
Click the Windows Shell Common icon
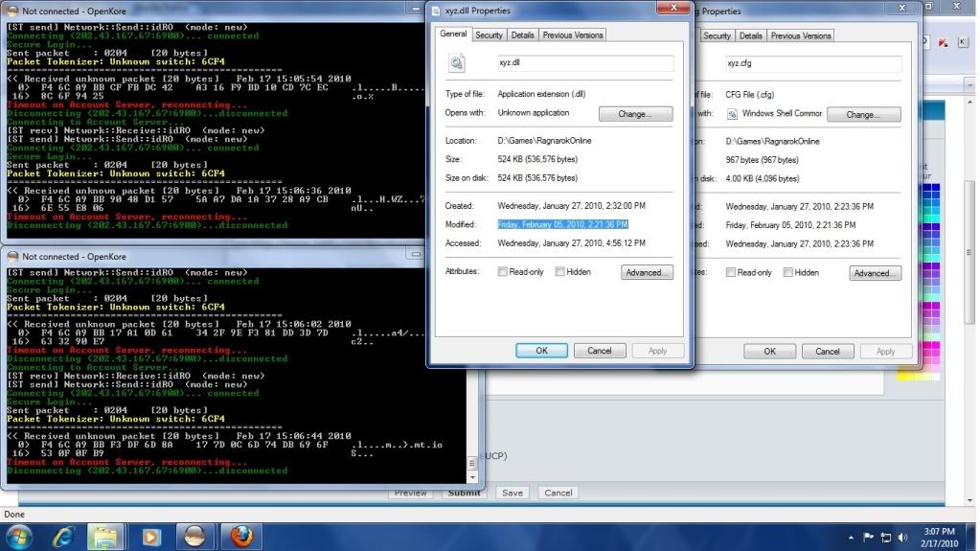point(732,114)
